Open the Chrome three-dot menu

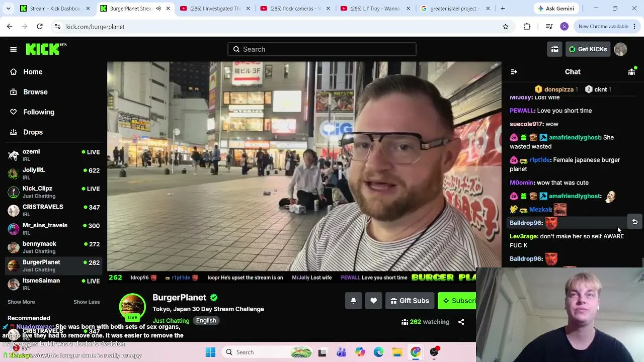(634, 27)
